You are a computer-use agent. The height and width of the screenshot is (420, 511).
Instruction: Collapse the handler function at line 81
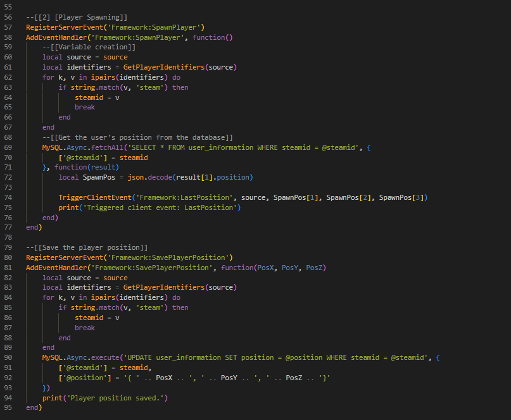tap(19, 267)
